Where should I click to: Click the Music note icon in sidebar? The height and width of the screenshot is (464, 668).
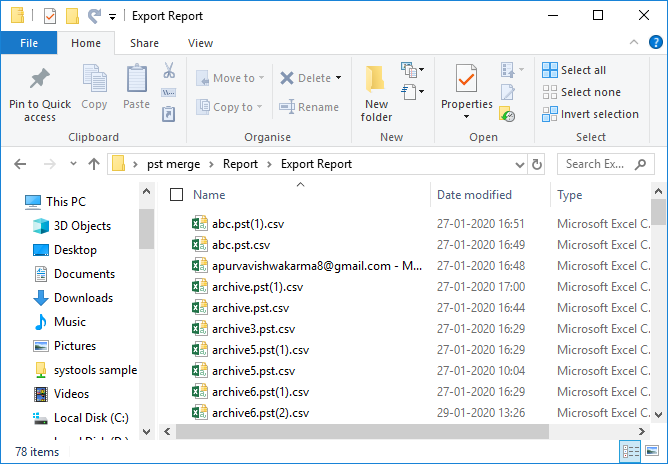tap(41, 322)
